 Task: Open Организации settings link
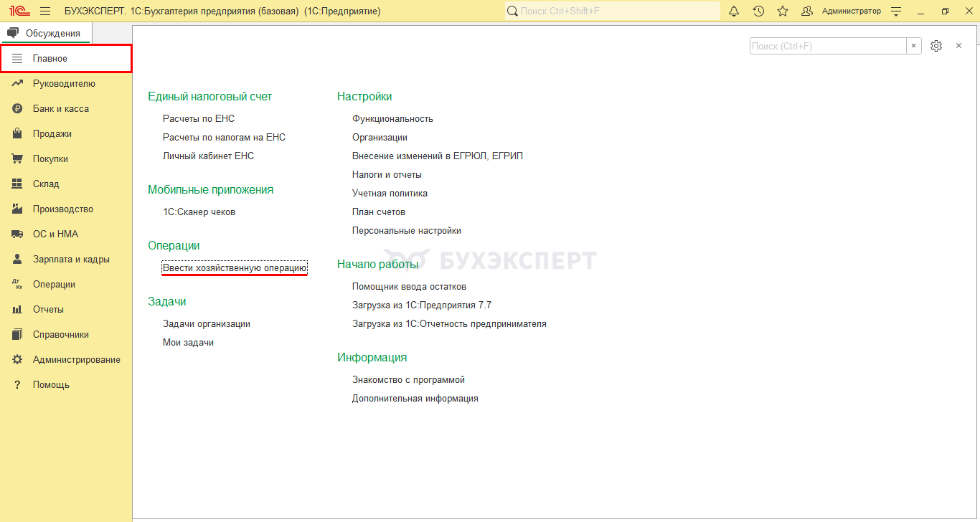point(380,138)
